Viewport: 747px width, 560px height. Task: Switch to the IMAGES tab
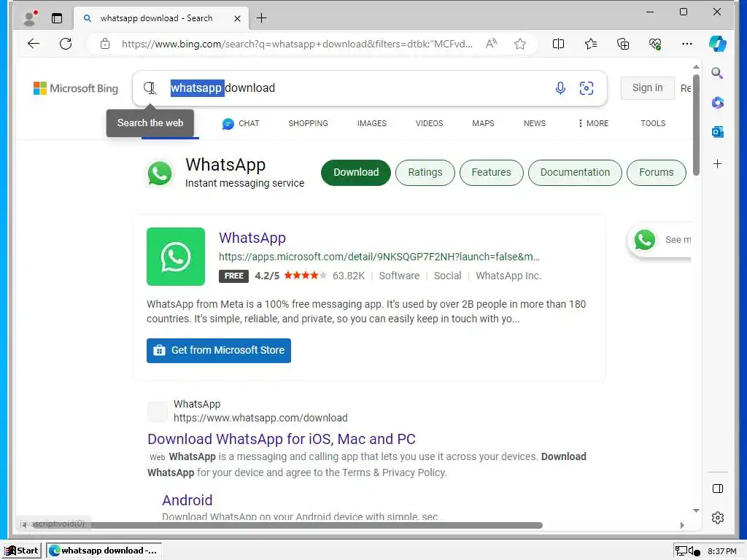coord(372,123)
